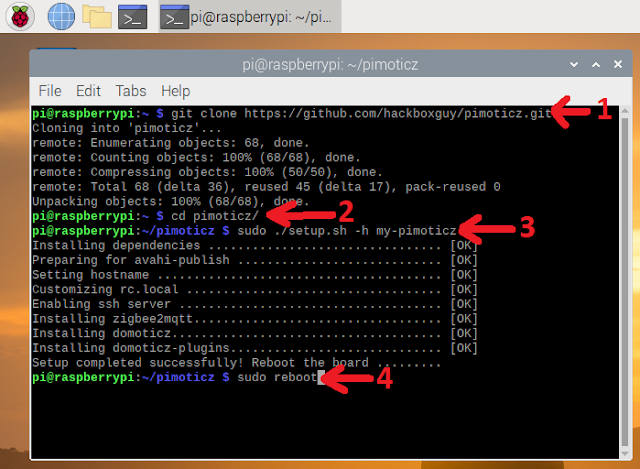Click the "Cloning into 'pimoticz'..." line
Image resolution: width=640 pixels, height=469 pixels.
[127, 128]
